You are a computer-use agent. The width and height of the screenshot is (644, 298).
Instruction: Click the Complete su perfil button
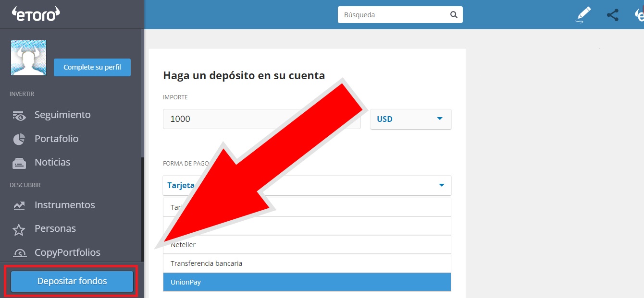(x=92, y=67)
